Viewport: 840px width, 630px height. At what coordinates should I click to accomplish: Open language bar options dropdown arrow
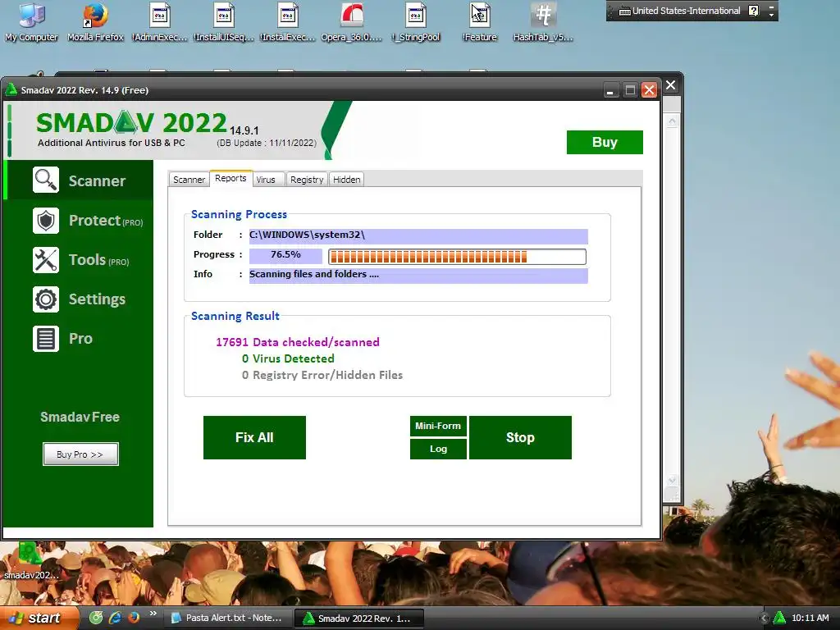click(x=771, y=15)
